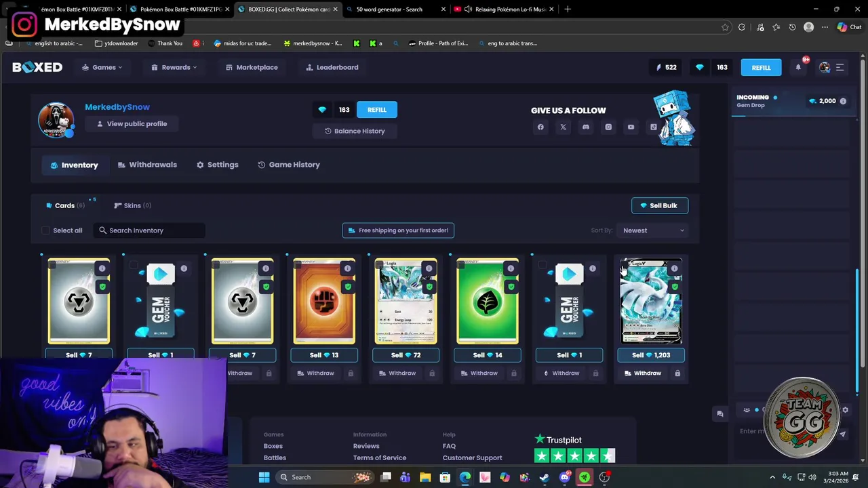
Task: Open the Facebook social icon
Action: pyautogui.click(x=540, y=127)
